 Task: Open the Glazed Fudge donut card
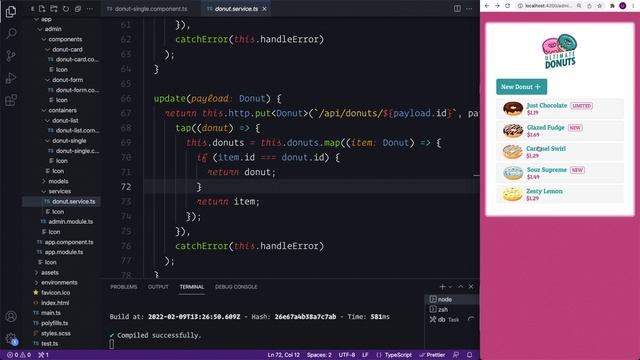click(560, 131)
